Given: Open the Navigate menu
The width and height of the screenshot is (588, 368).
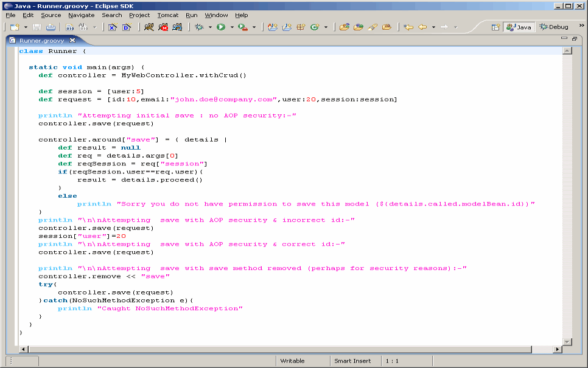Looking at the screenshot, I should [x=81, y=15].
